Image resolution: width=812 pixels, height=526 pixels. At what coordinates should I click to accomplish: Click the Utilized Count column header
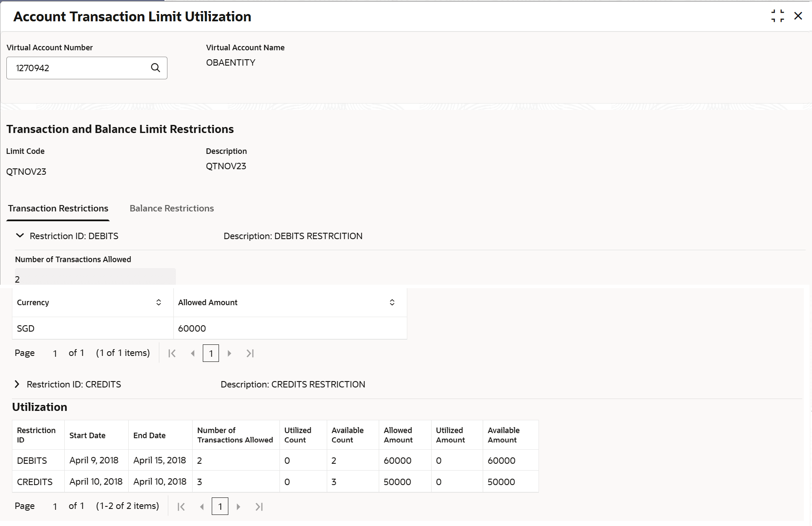(x=303, y=435)
